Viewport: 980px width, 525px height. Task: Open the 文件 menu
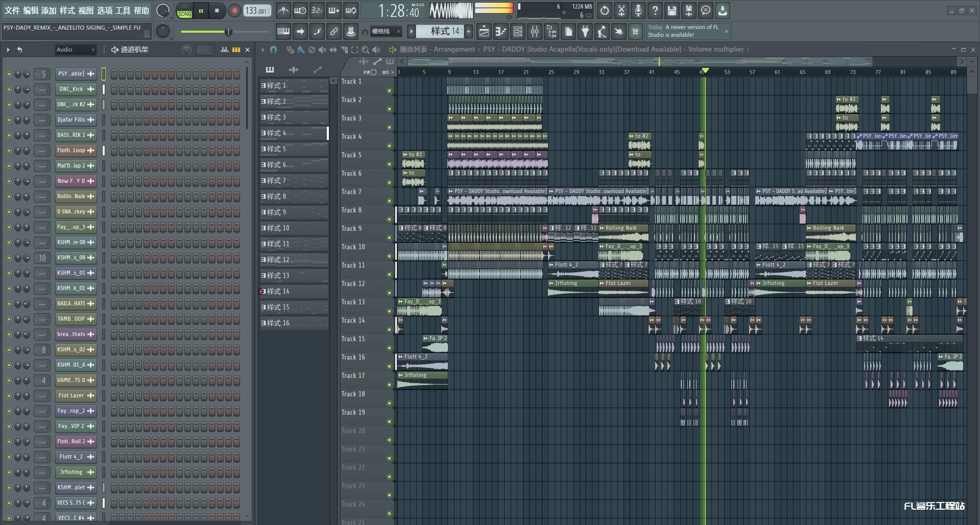[x=12, y=10]
